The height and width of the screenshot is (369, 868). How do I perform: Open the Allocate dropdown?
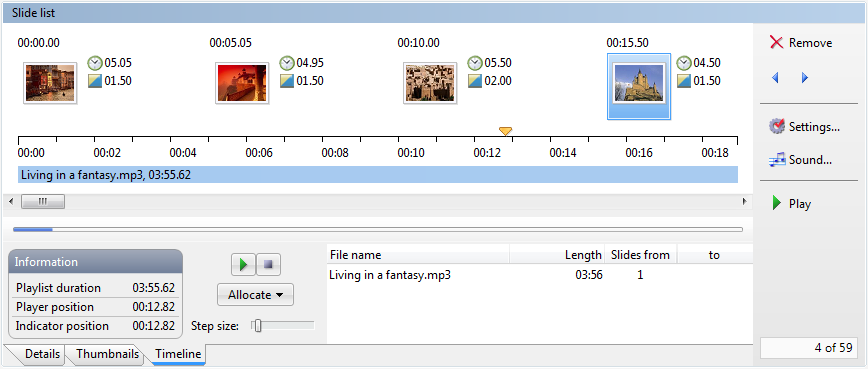tap(255, 295)
